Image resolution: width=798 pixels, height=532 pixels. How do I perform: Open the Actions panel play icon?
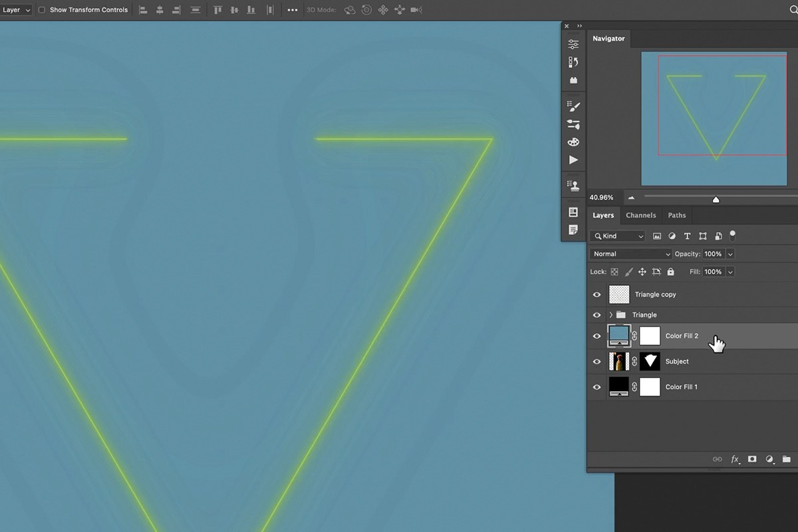coord(573,160)
